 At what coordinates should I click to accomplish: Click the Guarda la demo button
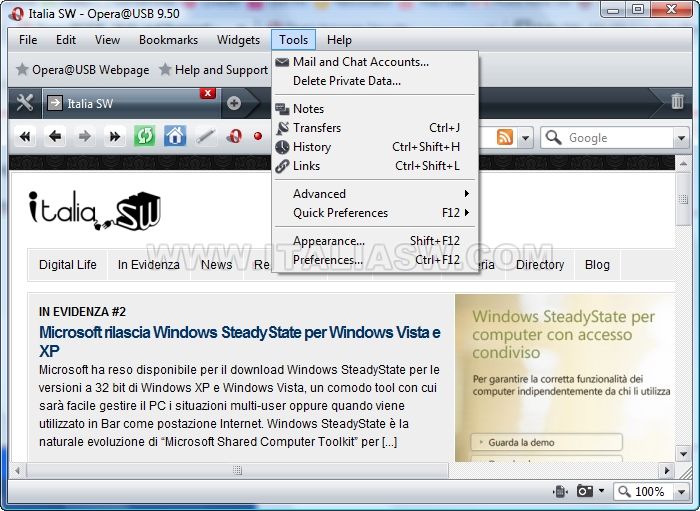tap(546, 442)
